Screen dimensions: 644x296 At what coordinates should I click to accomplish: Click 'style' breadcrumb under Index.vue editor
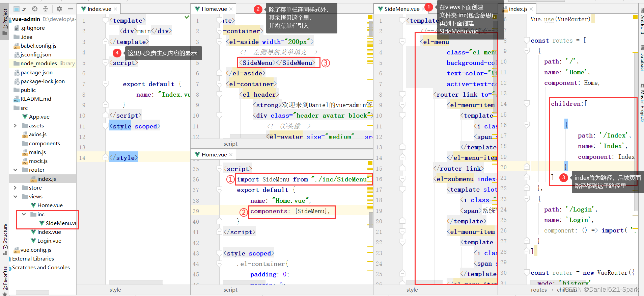(115, 290)
